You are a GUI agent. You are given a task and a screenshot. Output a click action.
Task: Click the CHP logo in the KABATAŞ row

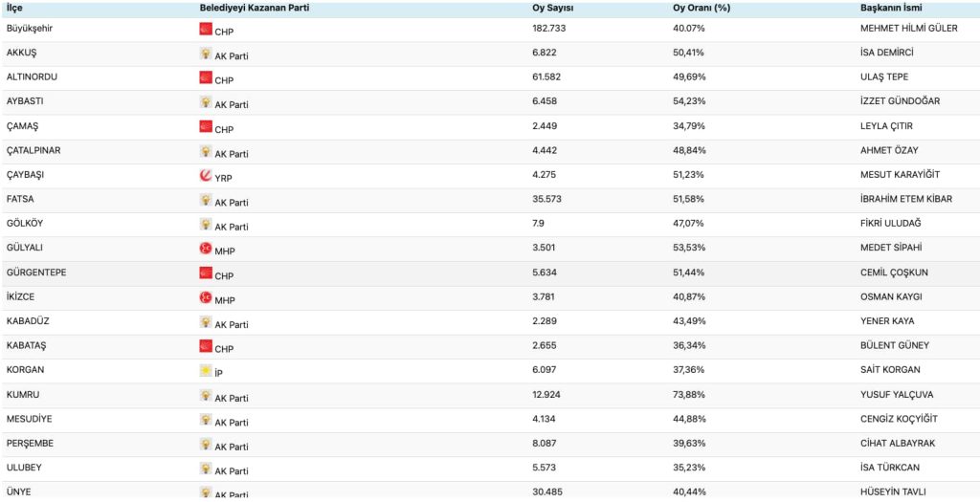tap(206, 346)
